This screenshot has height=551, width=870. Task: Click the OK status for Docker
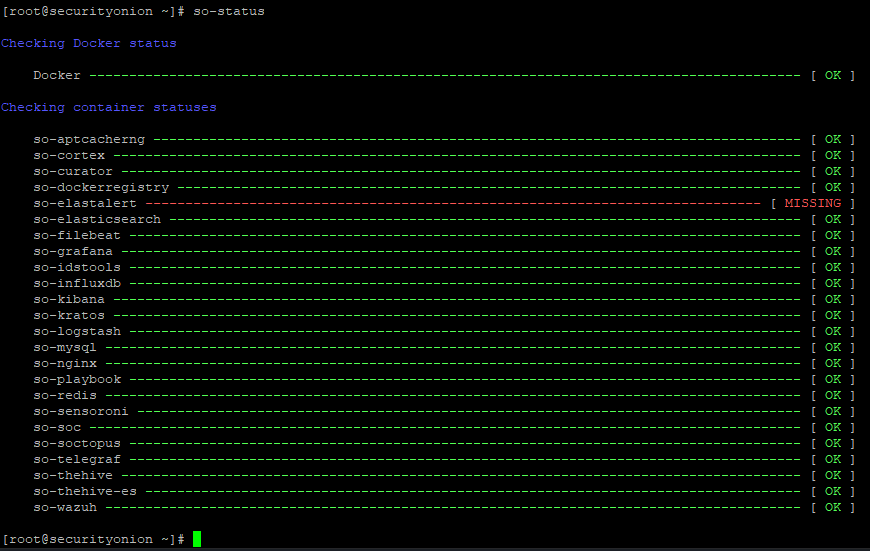pos(833,75)
